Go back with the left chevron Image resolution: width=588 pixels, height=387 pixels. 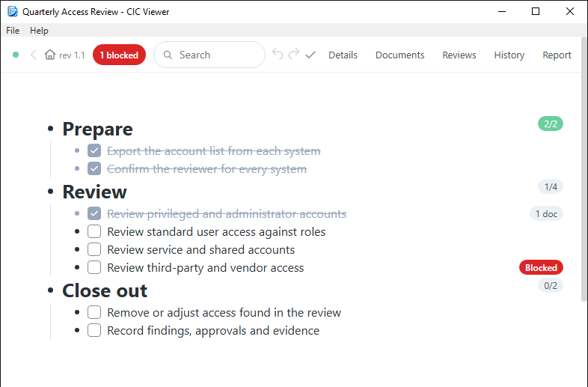34,55
